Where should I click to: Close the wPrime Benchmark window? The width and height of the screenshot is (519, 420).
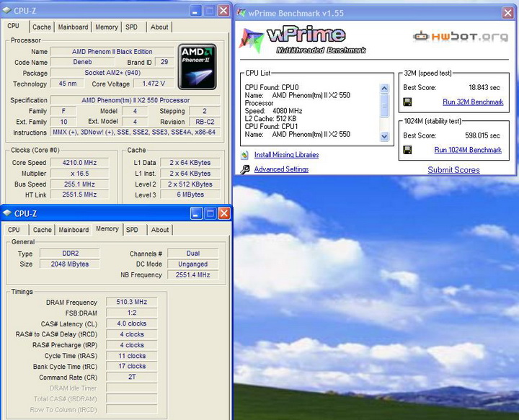pyautogui.click(x=507, y=13)
